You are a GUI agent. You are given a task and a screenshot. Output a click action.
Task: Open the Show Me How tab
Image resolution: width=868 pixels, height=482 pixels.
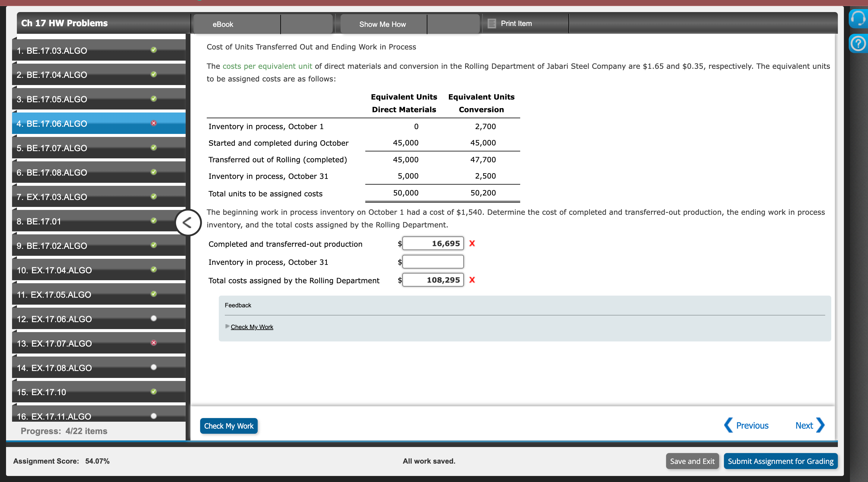(382, 24)
